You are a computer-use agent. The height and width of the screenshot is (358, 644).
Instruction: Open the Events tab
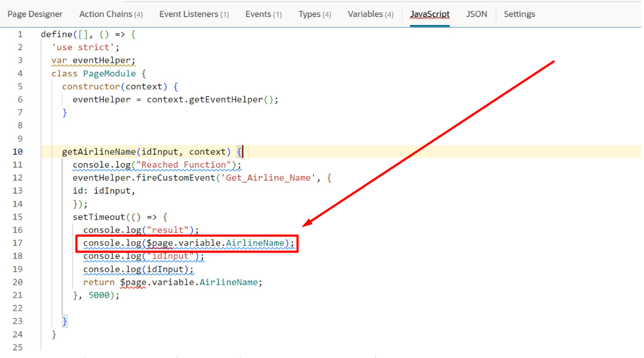click(263, 14)
